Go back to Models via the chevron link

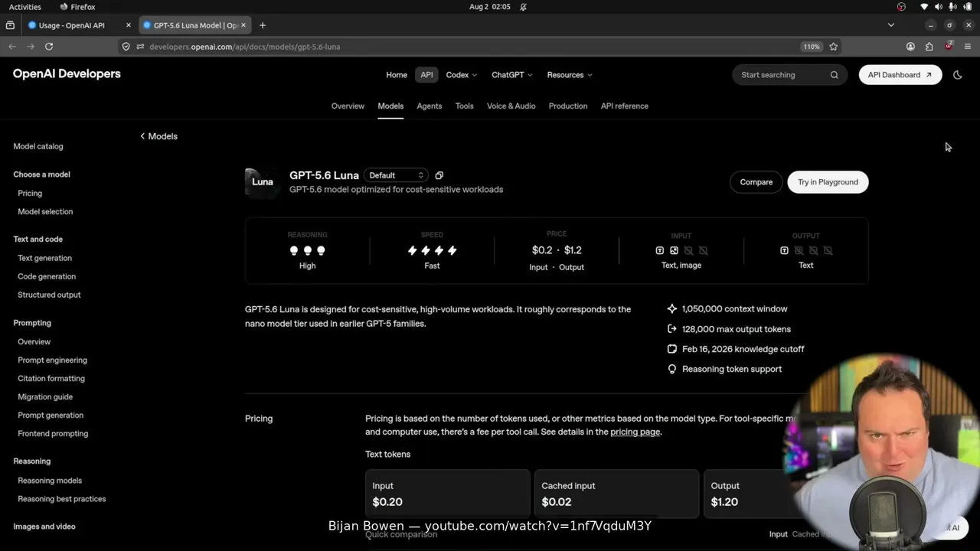click(158, 136)
